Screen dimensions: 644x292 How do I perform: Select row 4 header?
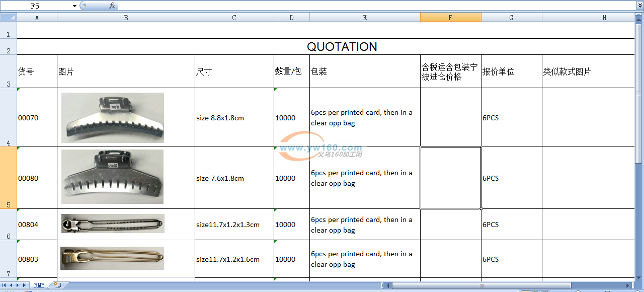[x=8, y=117]
